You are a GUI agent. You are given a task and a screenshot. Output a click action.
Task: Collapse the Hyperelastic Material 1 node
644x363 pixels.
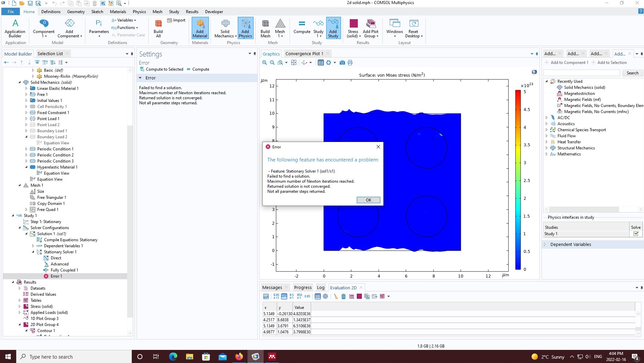click(26, 167)
